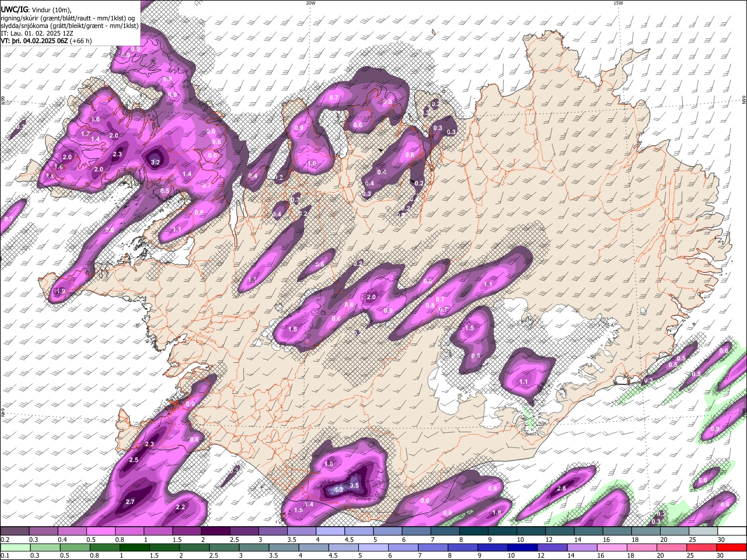Click the 1.9 precipitation value on the map
This screenshot has height=560, width=747.
(60, 291)
